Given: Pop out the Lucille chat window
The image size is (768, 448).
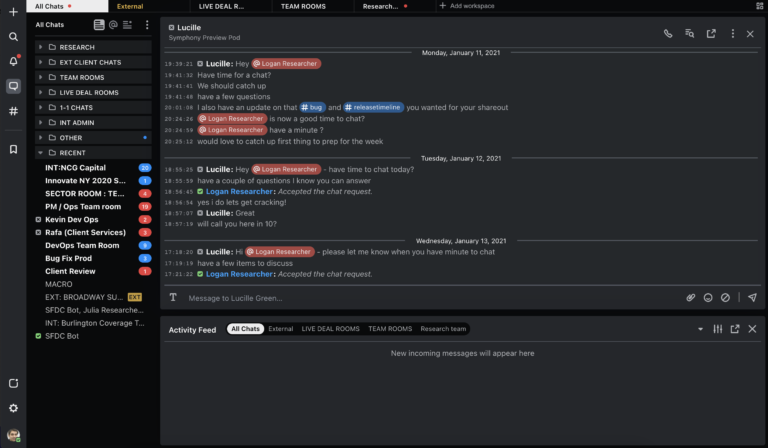Looking at the screenshot, I should pyautogui.click(x=711, y=34).
